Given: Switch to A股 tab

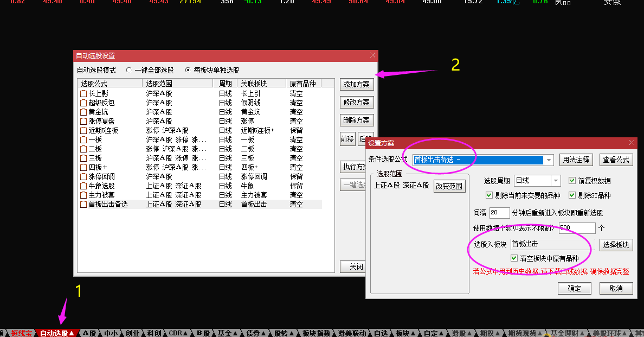Looking at the screenshot, I should 89,333.
